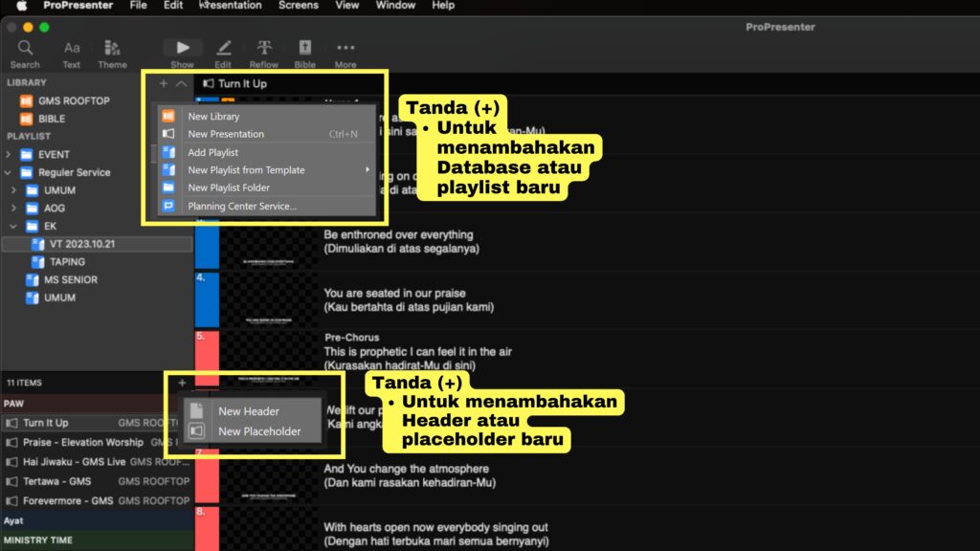980x551 pixels.
Task: Open the Presentation menu
Action: point(230,6)
